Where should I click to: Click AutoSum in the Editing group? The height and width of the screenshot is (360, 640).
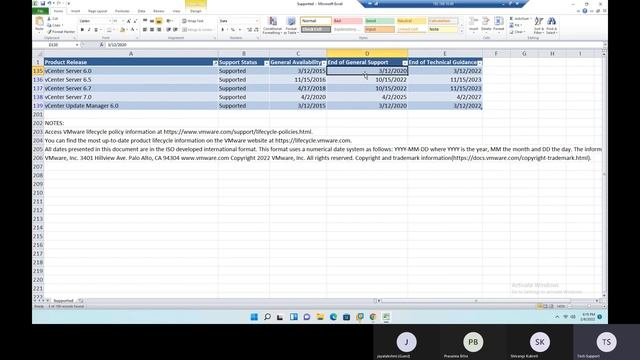click(x=520, y=19)
